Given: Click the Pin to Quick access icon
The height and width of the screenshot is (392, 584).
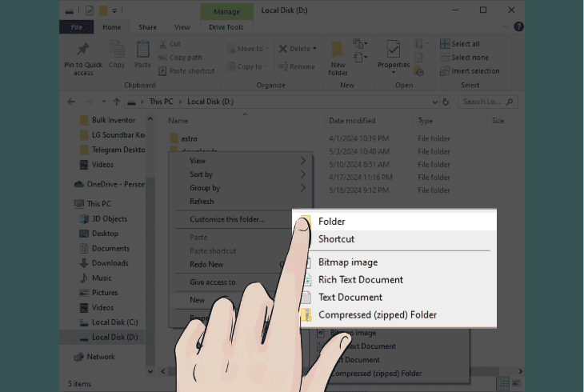Looking at the screenshot, I should 83,49.
